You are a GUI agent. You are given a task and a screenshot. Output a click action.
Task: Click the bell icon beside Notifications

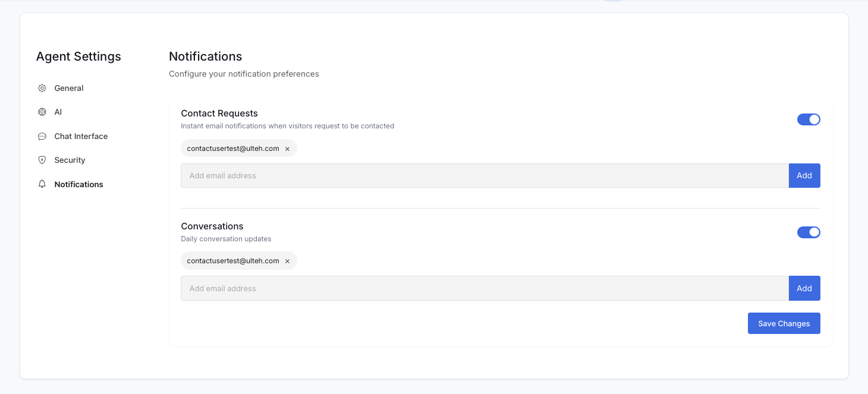pyautogui.click(x=42, y=184)
